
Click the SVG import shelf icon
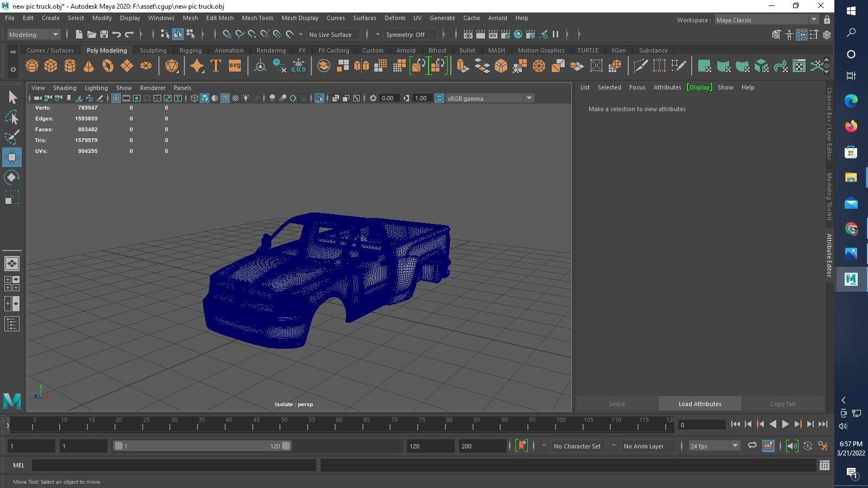point(235,66)
